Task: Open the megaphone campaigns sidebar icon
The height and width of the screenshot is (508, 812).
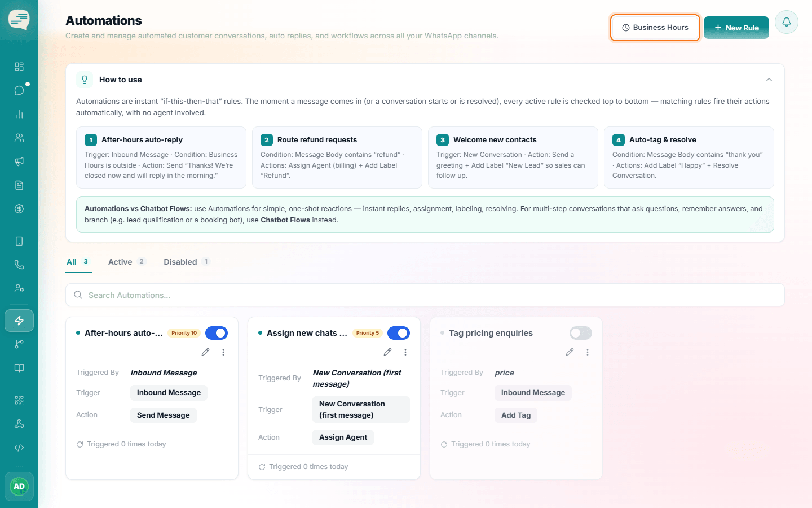Action: tap(19, 161)
